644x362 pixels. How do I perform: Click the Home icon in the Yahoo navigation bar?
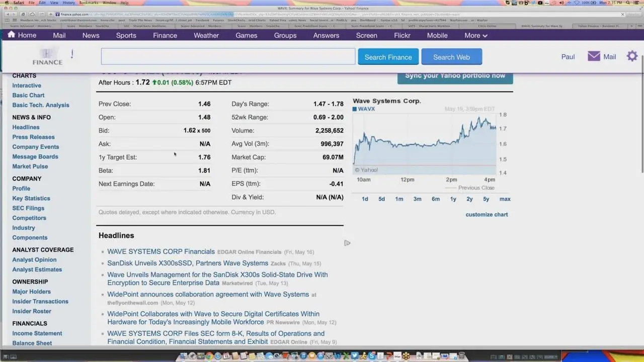click(11, 35)
